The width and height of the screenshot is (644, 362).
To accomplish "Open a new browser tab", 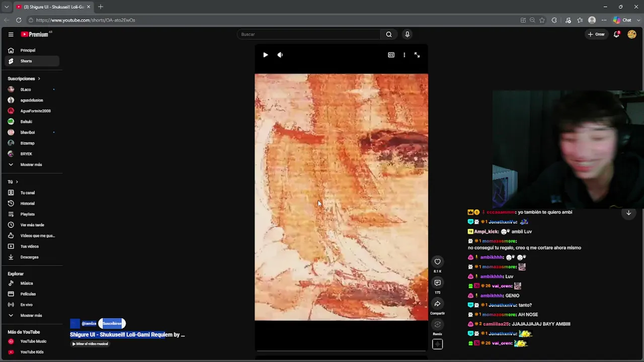I will tap(101, 7).
